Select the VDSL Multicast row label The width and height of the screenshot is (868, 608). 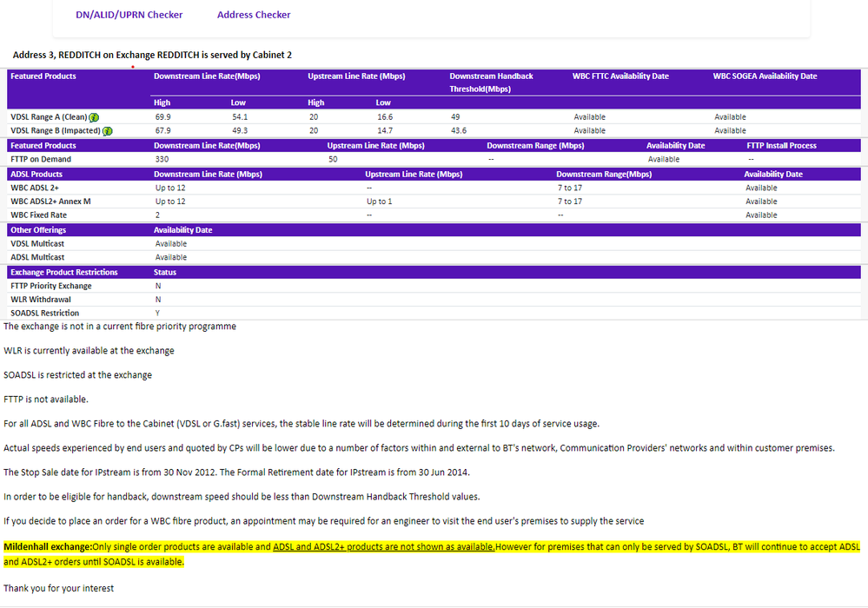click(37, 244)
